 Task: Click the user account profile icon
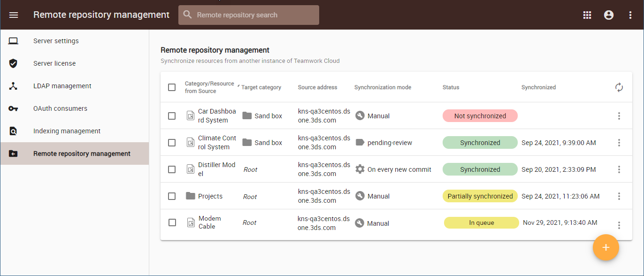[609, 15]
